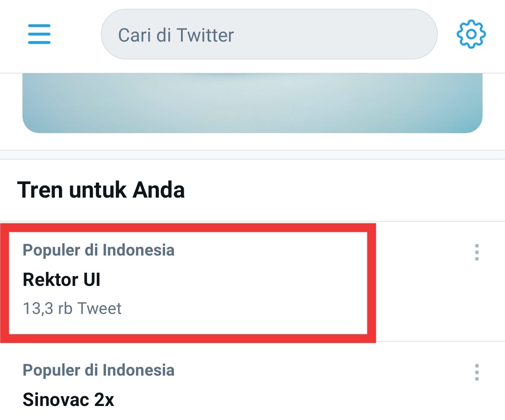The image size is (505, 420).
Task: Tap the second Populer di Indonesia label
Action: pyautogui.click(x=98, y=370)
